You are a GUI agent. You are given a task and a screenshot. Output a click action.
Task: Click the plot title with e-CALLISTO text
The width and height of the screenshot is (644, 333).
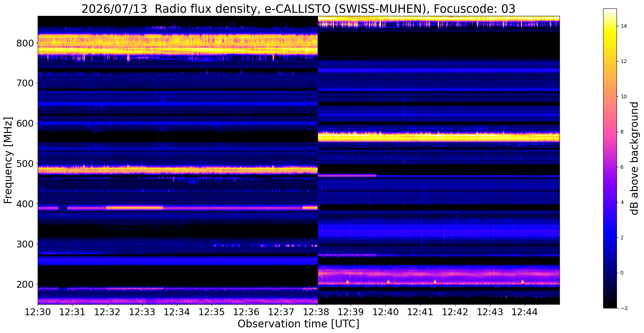click(x=298, y=9)
